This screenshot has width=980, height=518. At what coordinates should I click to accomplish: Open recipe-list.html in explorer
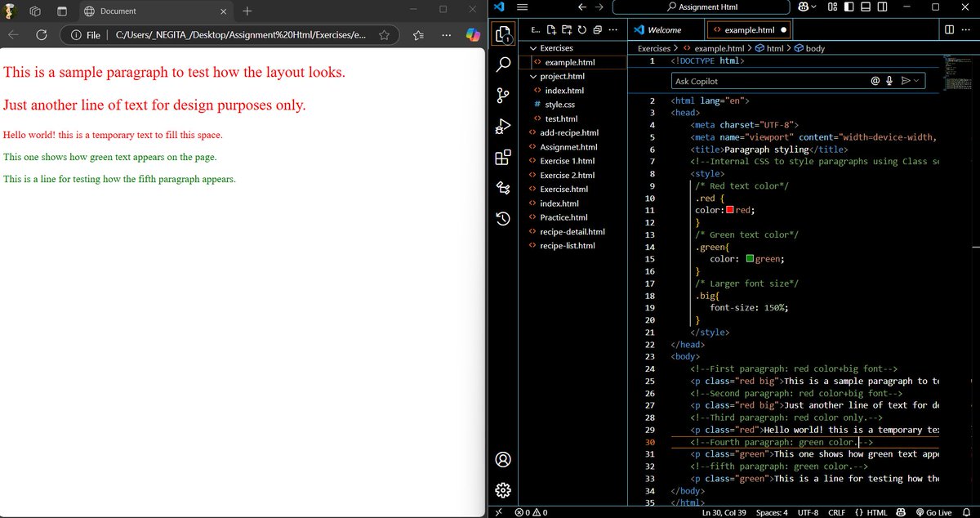567,246
